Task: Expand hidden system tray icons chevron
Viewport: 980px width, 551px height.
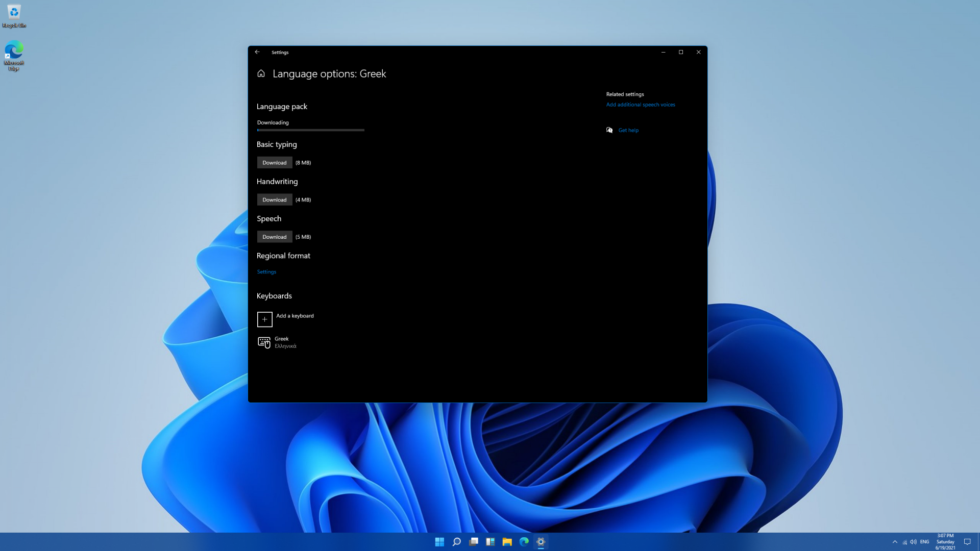Action: click(x=895, y=542)
